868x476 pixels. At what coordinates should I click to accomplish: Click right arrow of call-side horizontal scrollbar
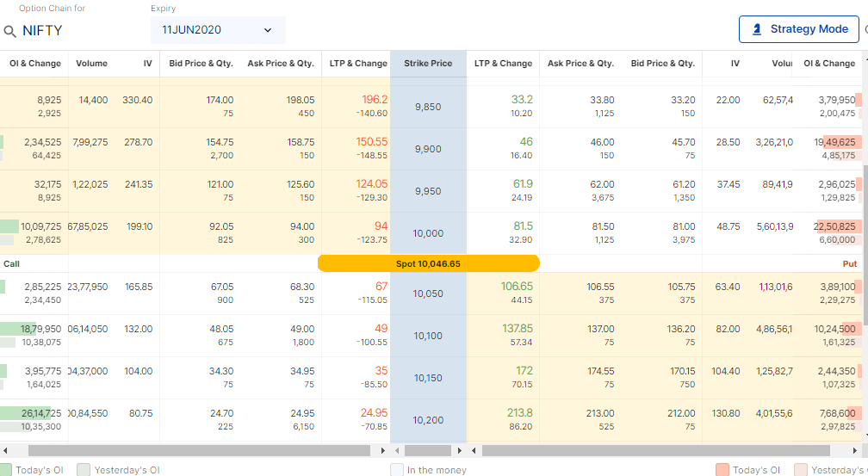coord(382,450)
